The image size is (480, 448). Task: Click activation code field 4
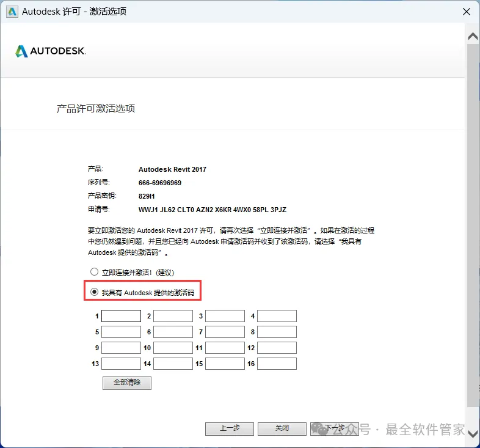(x=277, y=316)
